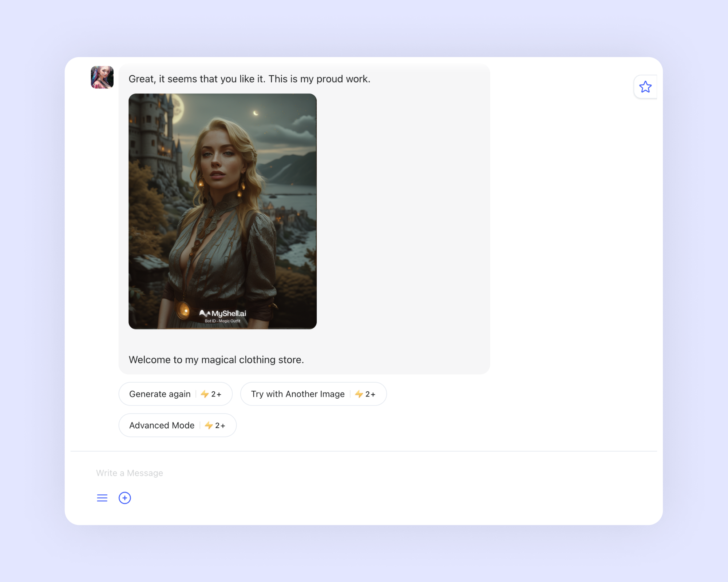Click lightning bolt icon on Try with Another Image
Image resolution: width=728 pixels, height=582 pixels.
click(359, 394)
